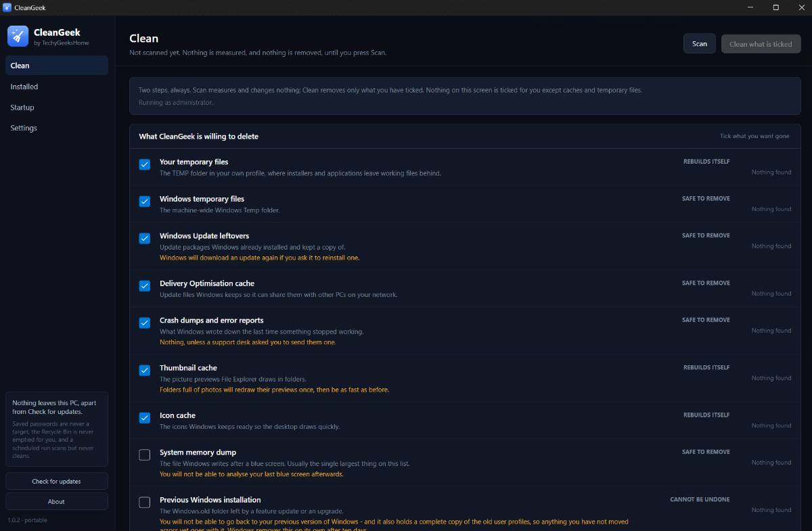The height and width of the screenshot is (531, 812).
Task: Minimize the CleanGeek window
Action: [750, 7]
